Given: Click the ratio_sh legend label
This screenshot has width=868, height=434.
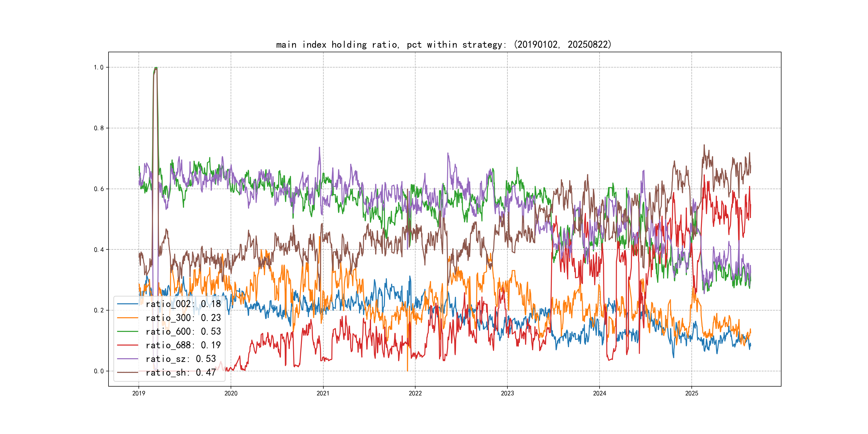Looking at the screenshot, I should pos(181,372).
